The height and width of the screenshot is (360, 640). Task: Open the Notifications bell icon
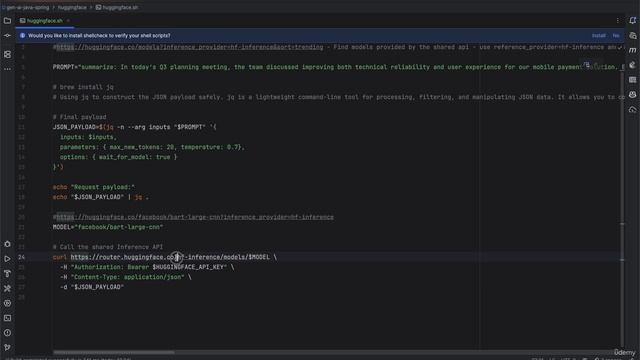(633, 20)
